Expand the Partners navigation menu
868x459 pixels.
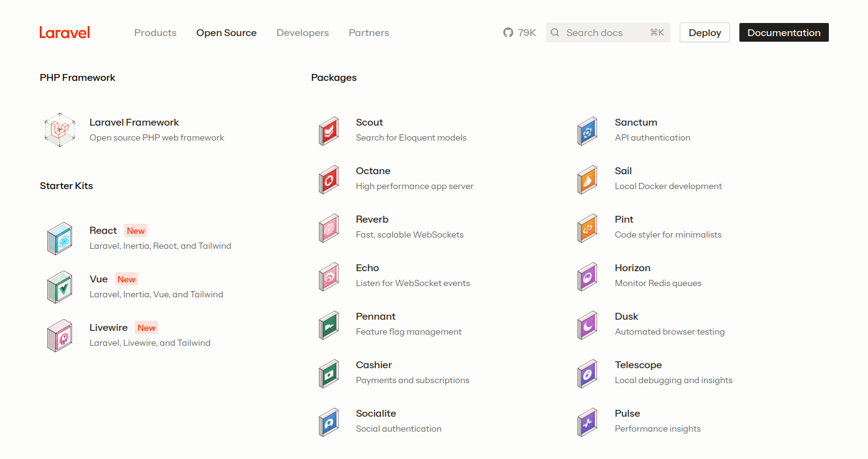coord(368,33)
